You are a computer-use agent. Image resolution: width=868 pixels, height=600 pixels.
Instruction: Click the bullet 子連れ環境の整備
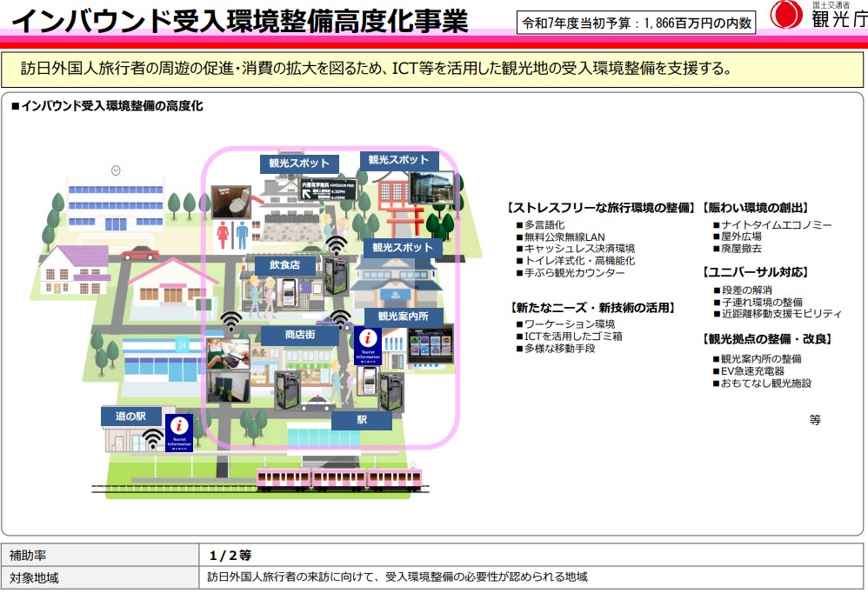click(758, 303)
